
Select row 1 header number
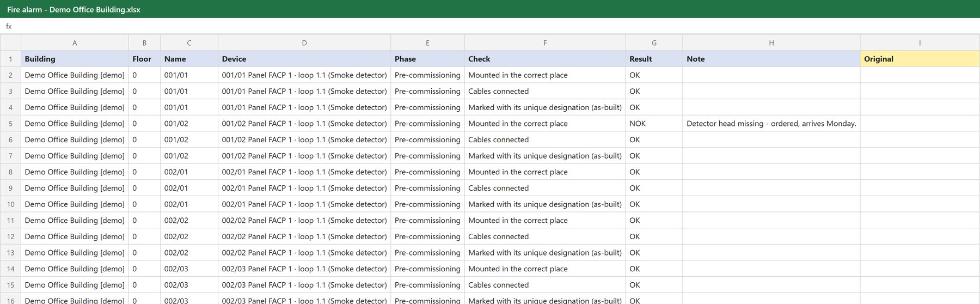[x=10, y=59]
